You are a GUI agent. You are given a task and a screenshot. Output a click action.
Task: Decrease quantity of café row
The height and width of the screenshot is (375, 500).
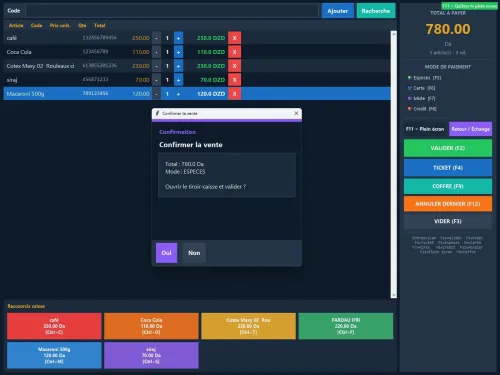(x=156, y=38)
